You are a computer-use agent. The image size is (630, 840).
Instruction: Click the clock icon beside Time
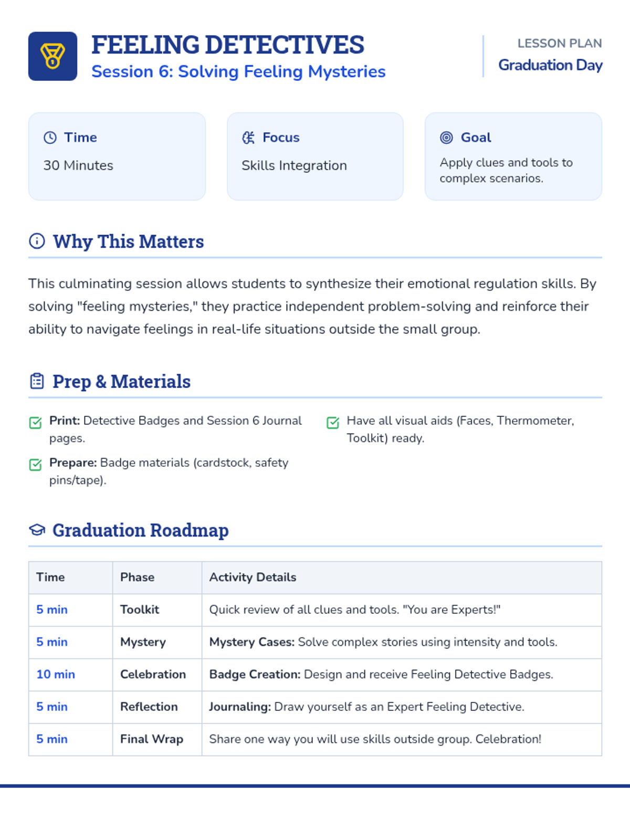click(x=50, y=138)
